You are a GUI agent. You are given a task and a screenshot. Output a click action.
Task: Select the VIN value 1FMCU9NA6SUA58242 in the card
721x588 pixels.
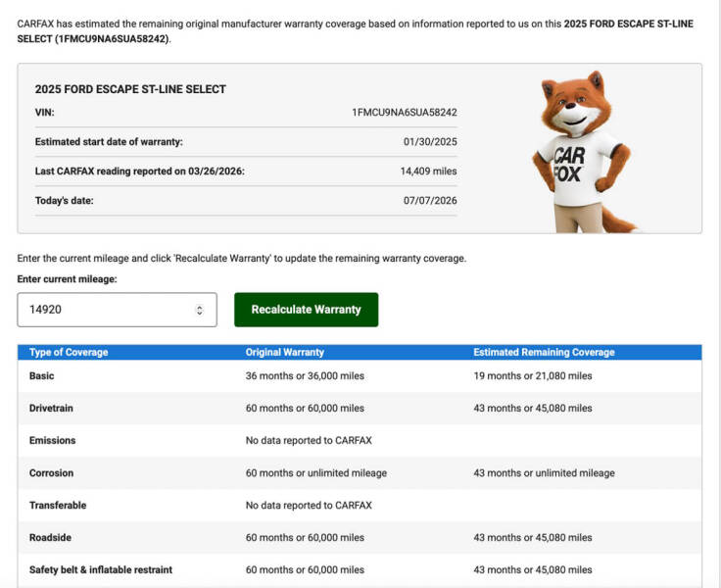(x=405, y=113)
